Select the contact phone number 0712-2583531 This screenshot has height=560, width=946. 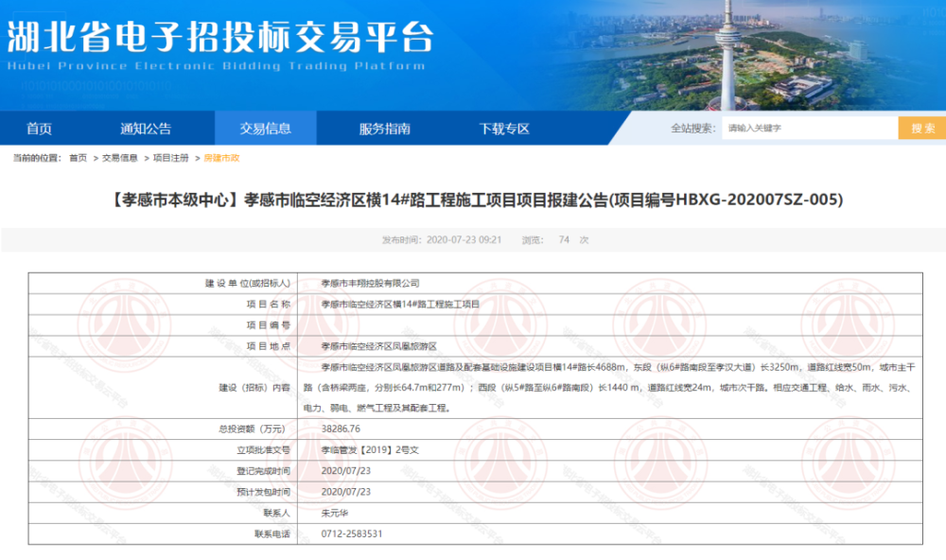[x=354, y=533]
